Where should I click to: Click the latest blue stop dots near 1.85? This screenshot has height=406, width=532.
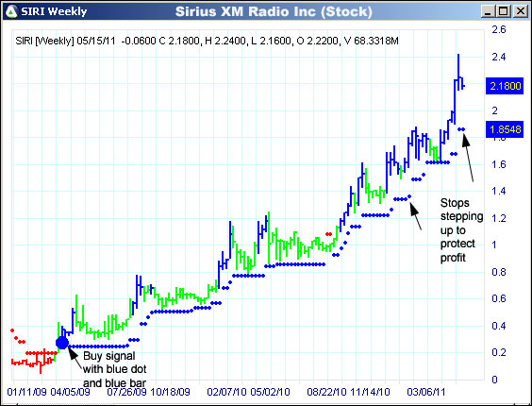tap(461, 129)
